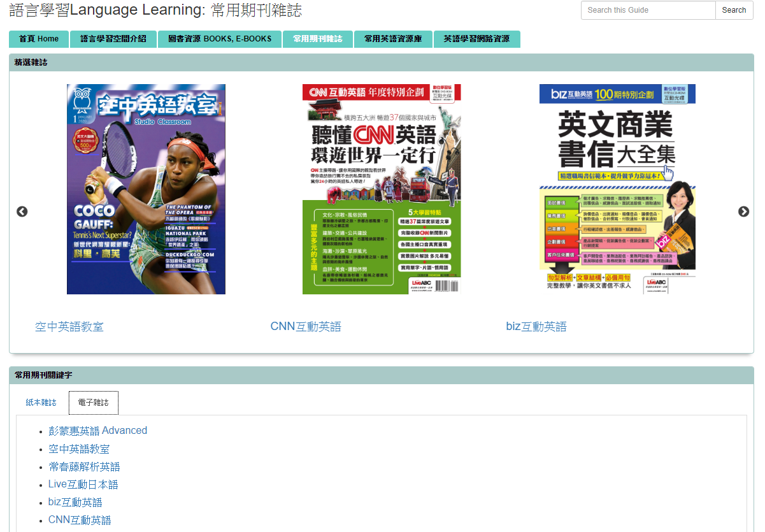Open the 語言學習空間介紹 tab
The image size is (765, 532).
113,39
